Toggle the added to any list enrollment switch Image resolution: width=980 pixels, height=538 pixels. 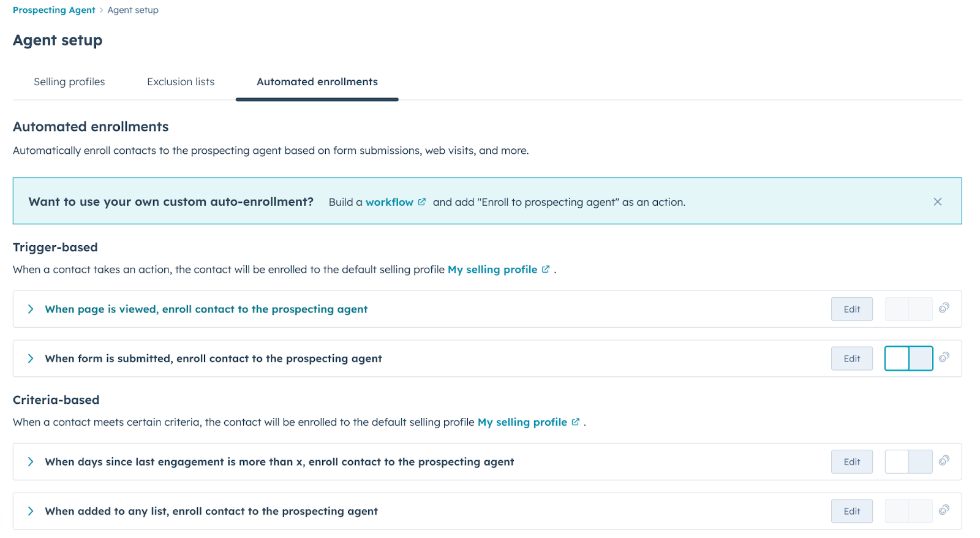click(x=908, y=511)
